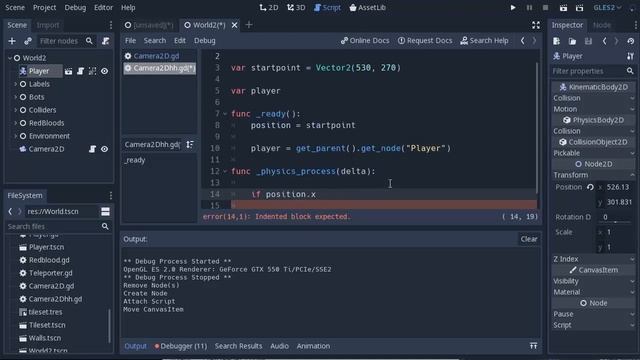Switch to the Node tab
Screen dimensions: 640x360
(602, 25)
